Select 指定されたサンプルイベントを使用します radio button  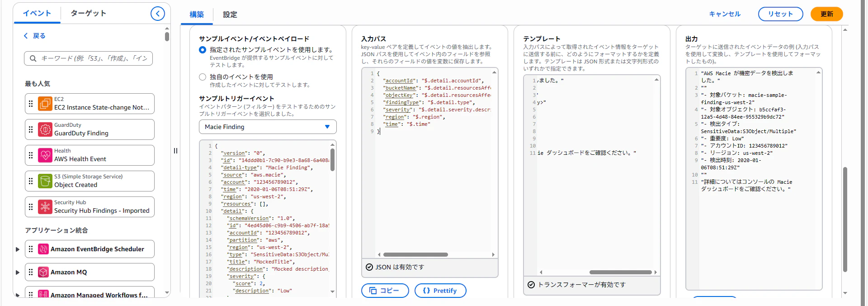tap(203, 50)
